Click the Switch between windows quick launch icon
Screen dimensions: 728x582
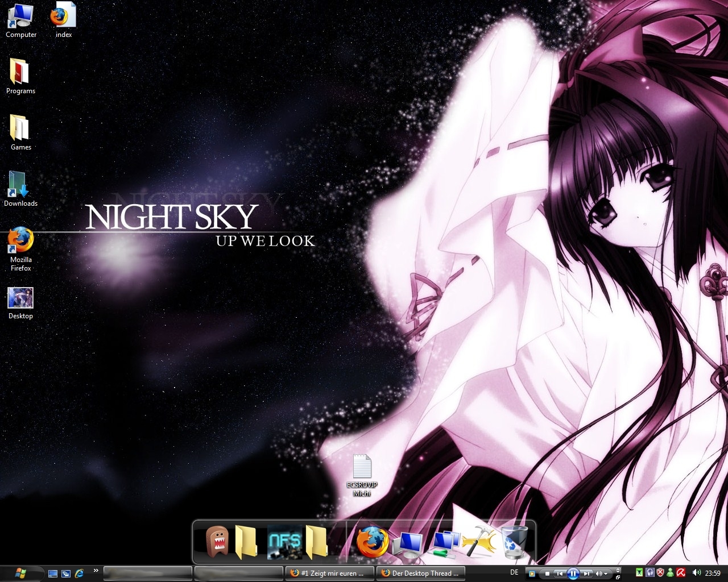point(66,573)
